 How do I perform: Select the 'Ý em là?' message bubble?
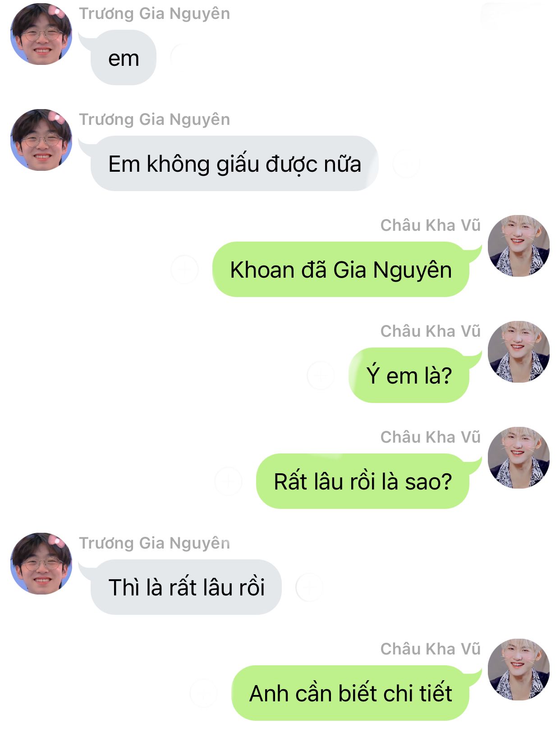click(x=409, y=375)
